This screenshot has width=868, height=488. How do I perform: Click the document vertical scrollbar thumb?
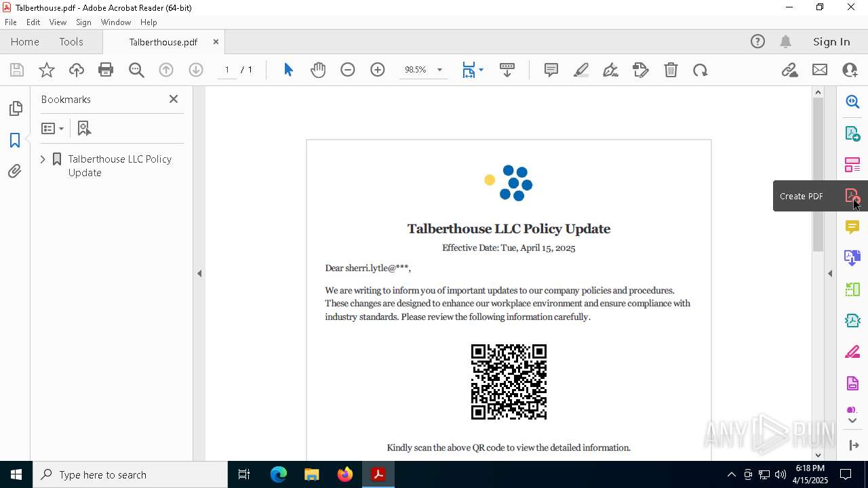818,174
